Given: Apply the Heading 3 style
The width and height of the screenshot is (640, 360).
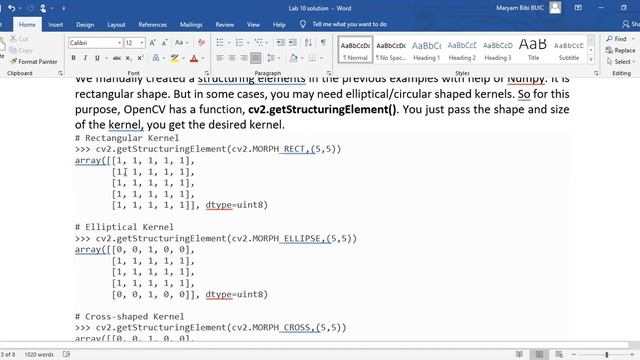Looking at the screenshot, I should pyautogui.click(x=498, y=51).
